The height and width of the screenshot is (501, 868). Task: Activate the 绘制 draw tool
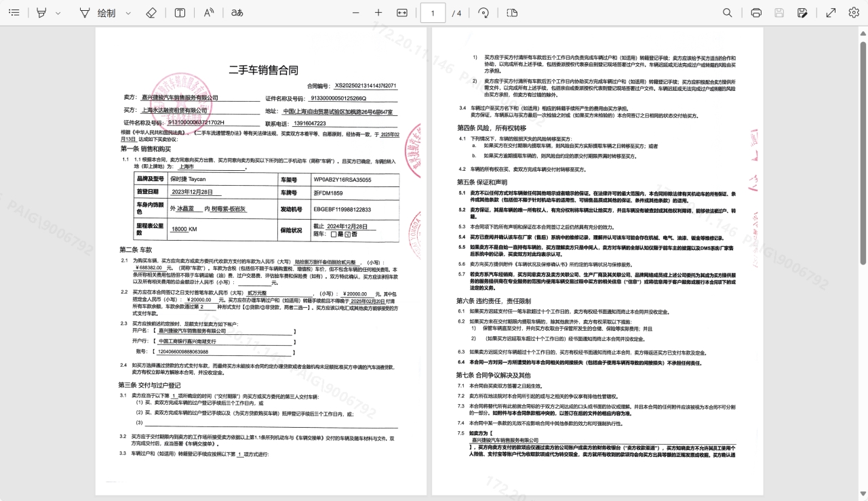97,13
